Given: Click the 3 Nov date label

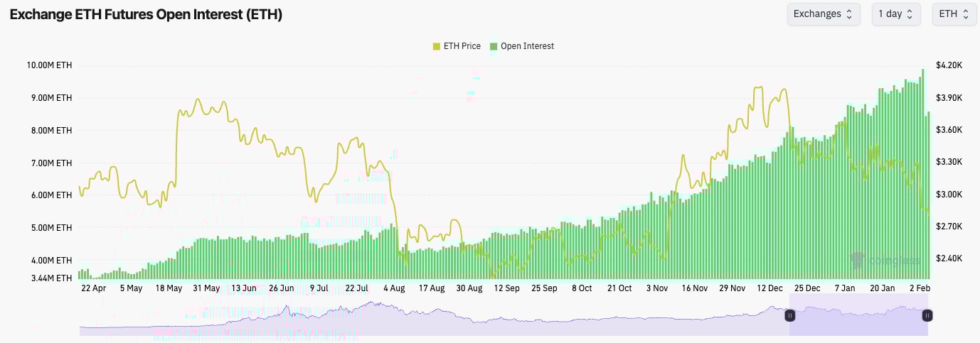Looking at the screenshot, I should [x=657, y=288].
